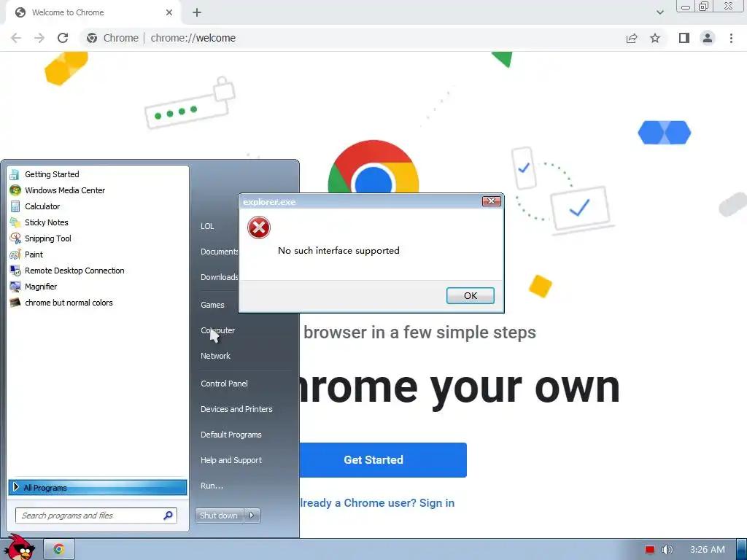The width and height of the screenshot is (747, 560).
Task: Click the Shut down button
Action: point(219,516)
